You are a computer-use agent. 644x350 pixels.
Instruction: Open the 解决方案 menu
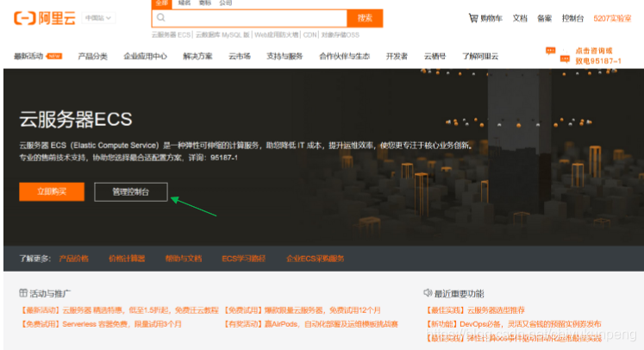point(197,56)
